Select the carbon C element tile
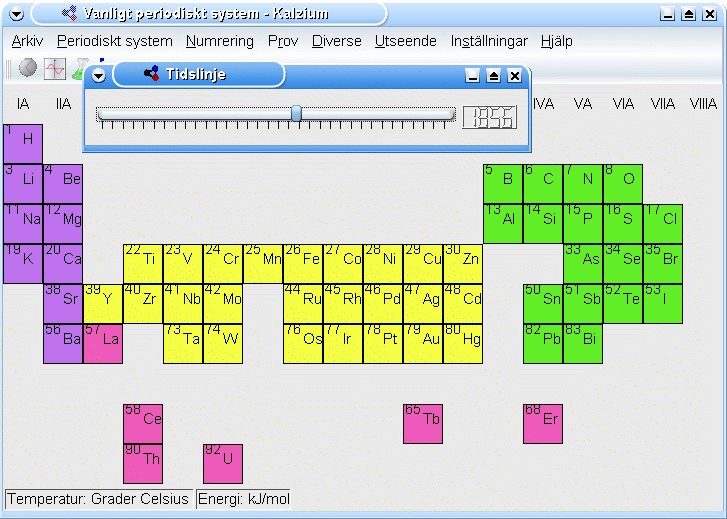The width and height of the screenshot is (727, 519). [x=543, y=184]
